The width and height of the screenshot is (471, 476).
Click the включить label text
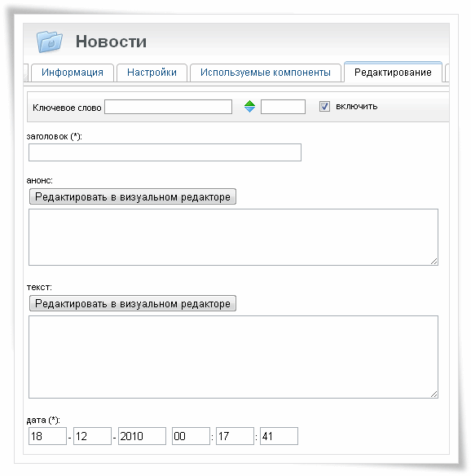[x=357, y=107]
